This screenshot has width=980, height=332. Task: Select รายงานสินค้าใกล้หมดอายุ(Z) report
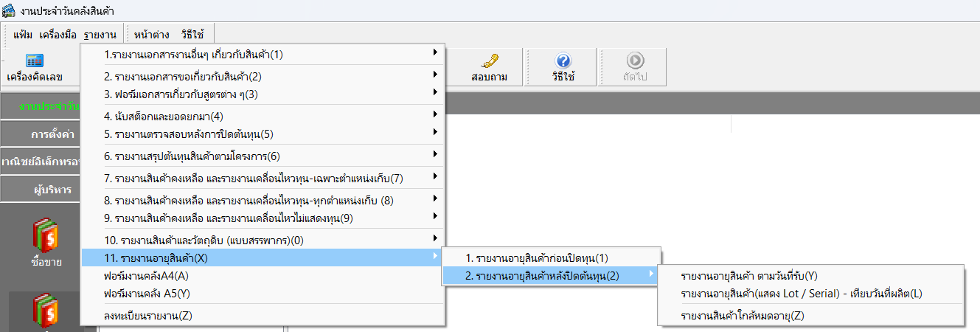pos(743,316)
